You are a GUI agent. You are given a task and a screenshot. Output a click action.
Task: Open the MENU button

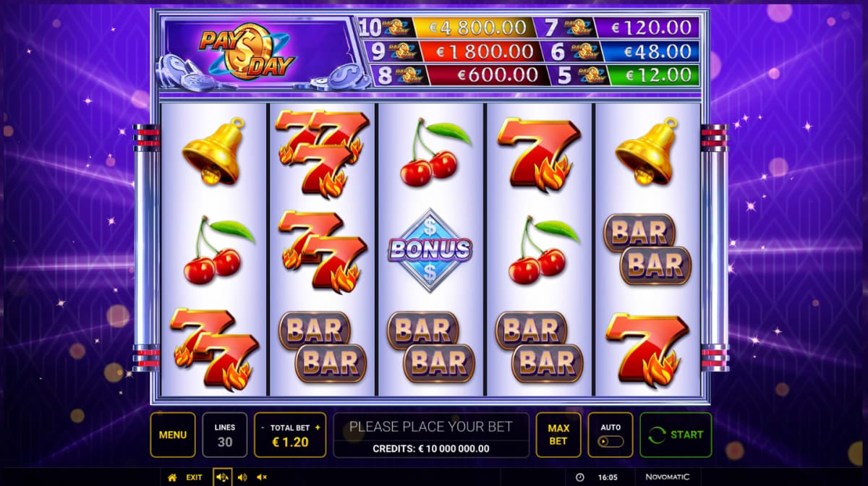[x=173, y=435]
